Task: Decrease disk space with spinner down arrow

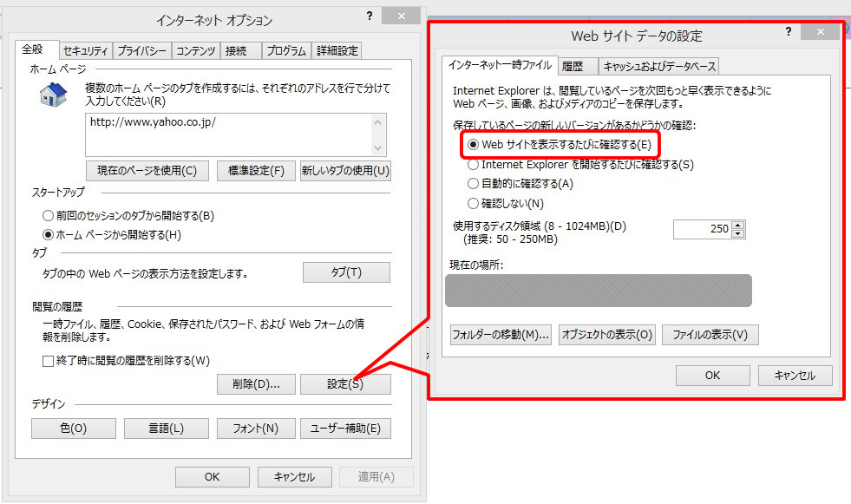Action: [x=738, y=234]
